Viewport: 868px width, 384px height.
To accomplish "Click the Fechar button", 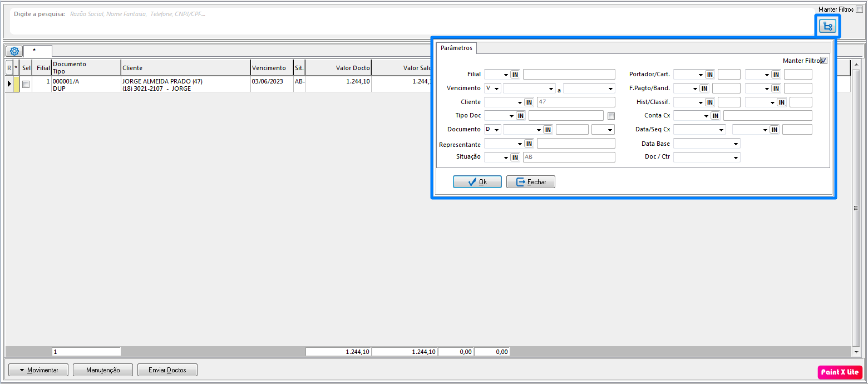I will [x=530, y=182].
